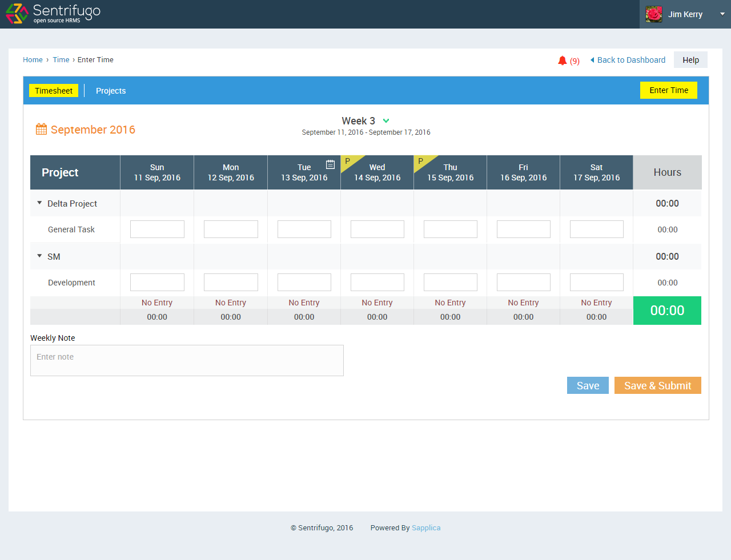Open the calendar icon in the Tue column header
The image size is (731, 560).
pyautogui.click(x=330, y=164)
